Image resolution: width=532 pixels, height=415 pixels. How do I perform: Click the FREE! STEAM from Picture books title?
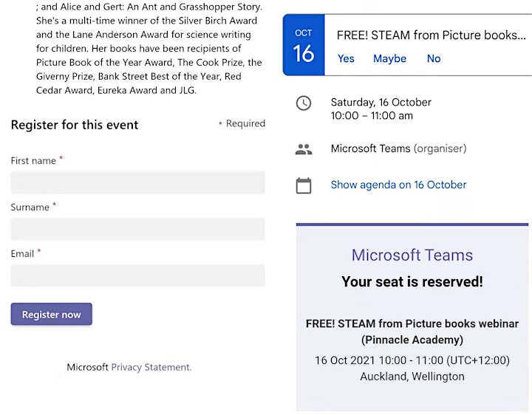[x=432, y=35]
